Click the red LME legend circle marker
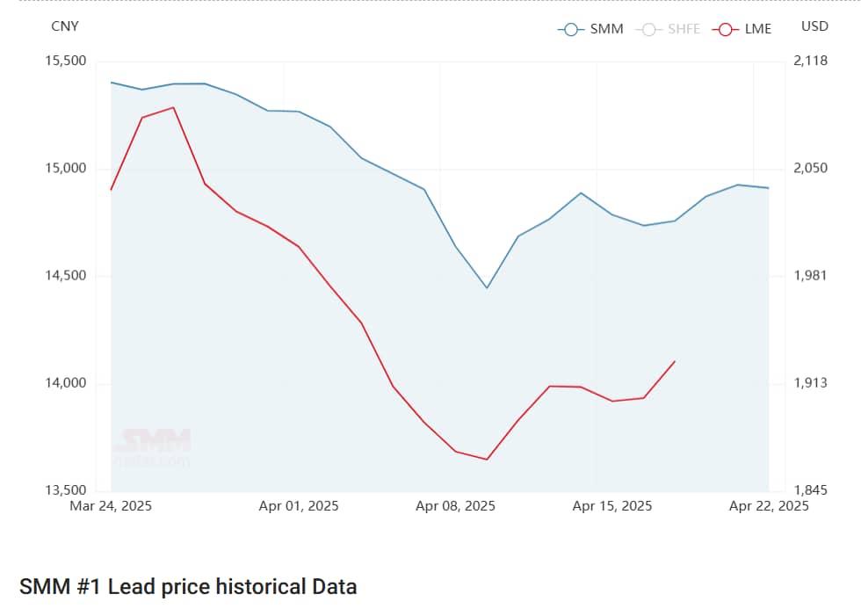This screenshot has width=861, height=616. point(726,29)
